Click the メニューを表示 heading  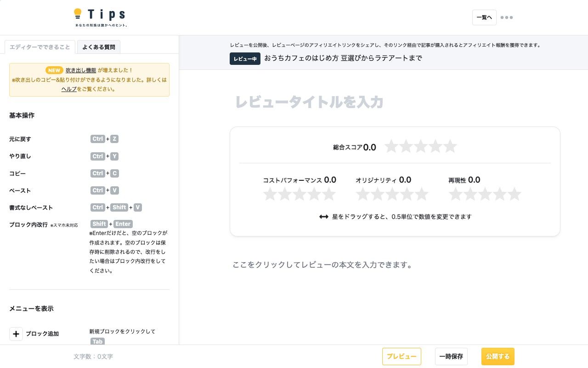[31, 309]
